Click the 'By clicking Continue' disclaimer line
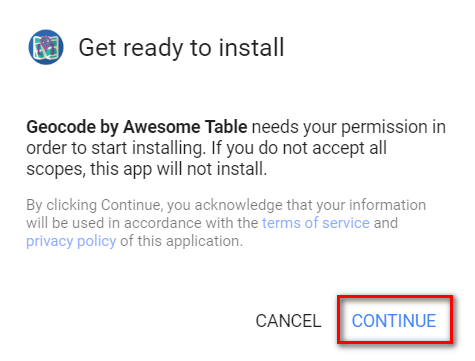Screen dimensions: 475x361 (x=226, y=205)
